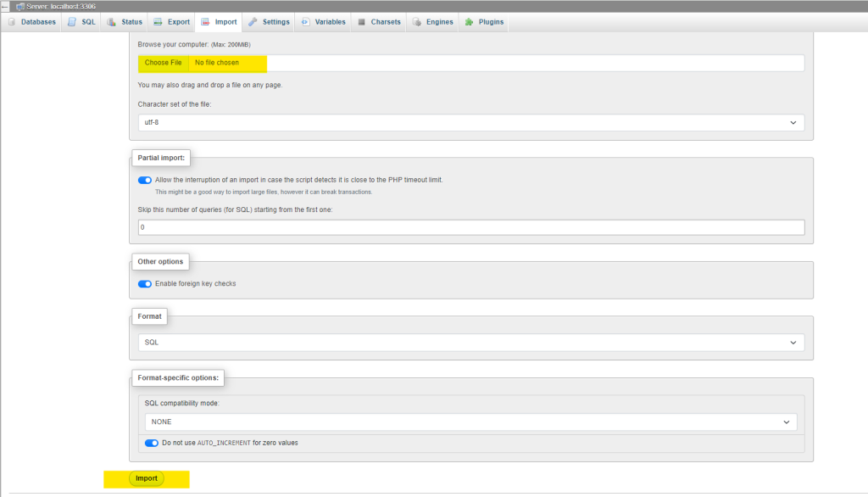This screenshot has width=868, height=497.
Task: Open the Settings wrench icon
Action: pyautogui.click(x=253, y=22)
